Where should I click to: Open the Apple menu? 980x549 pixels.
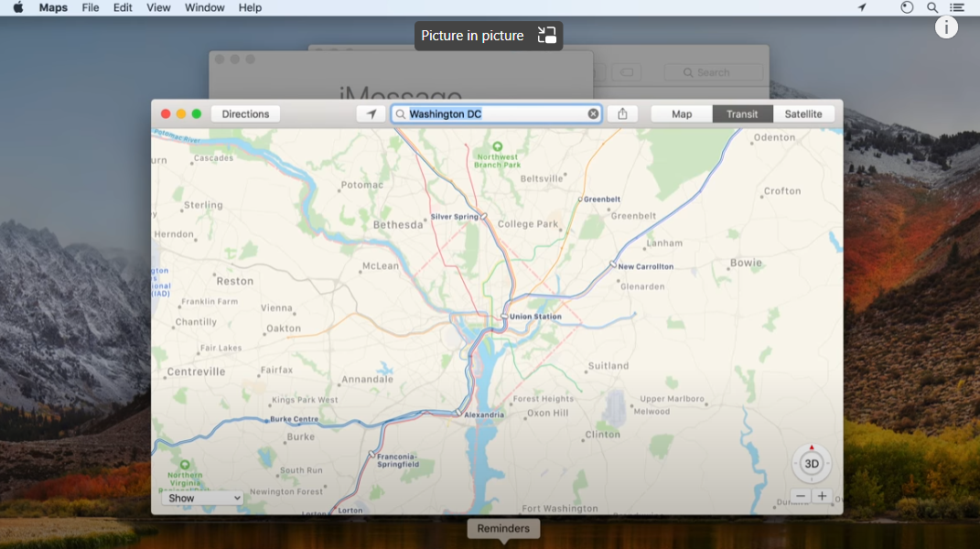pos(18,7)
